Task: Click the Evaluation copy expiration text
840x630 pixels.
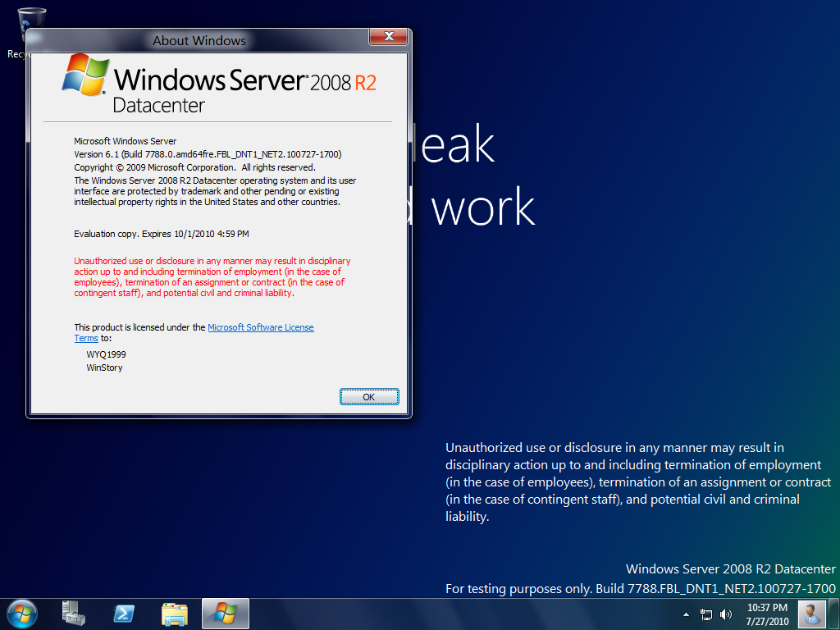Action: click(x=162, y=234)
